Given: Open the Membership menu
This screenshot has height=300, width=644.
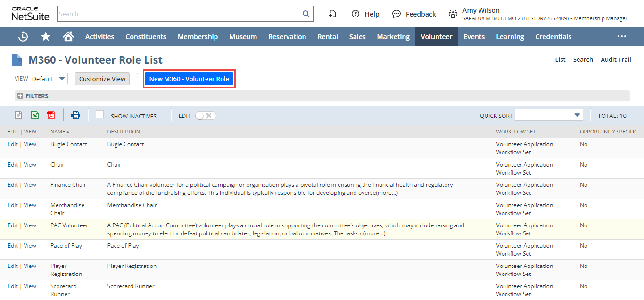Looking at the screenshot, I should tap(198, 37).
